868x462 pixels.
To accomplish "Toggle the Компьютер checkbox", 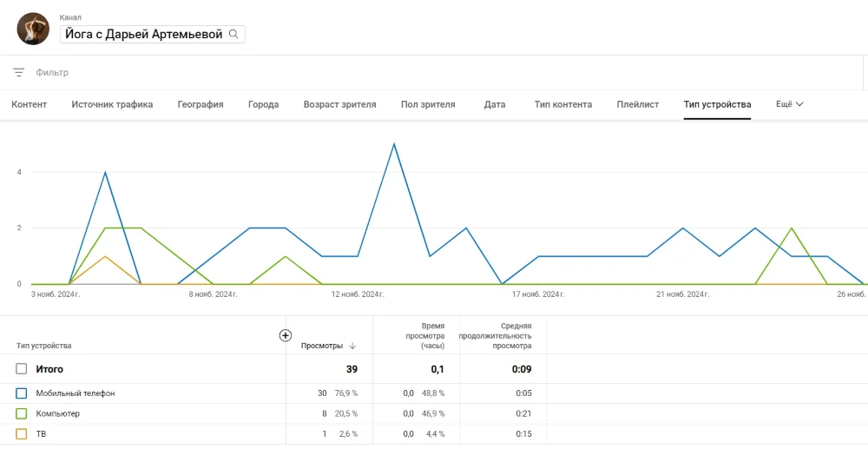I will pos(22,413).
